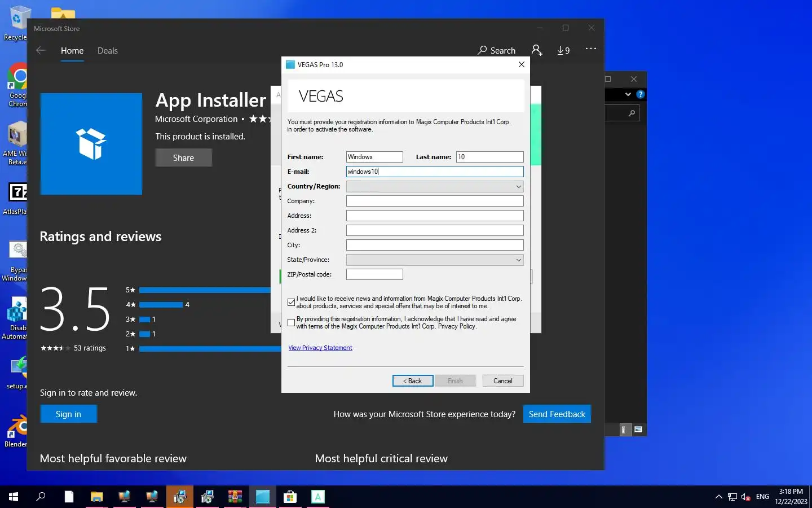Open the Windows Start menu
The width and height of the screenshot is (812, 508).
[14, 497]
